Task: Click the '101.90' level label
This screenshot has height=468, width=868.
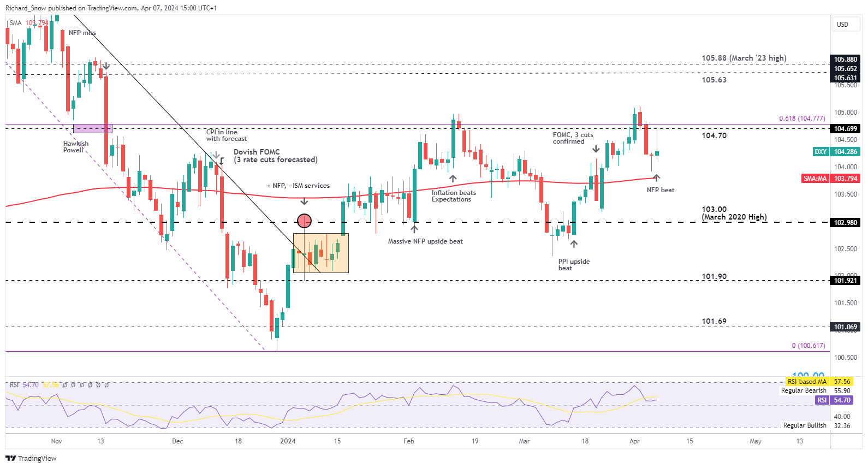Action: 714,276
